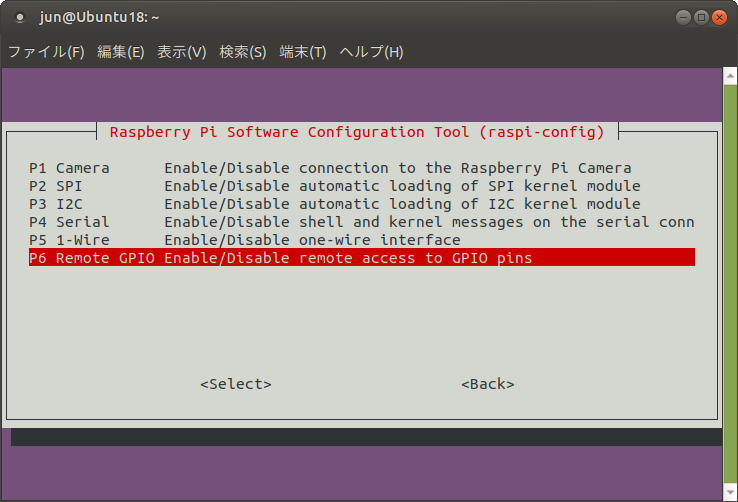Click the scrollbar down arrow
Image resolution: width=738 pixels, height=502 pixels.
(x=730, y=492)
